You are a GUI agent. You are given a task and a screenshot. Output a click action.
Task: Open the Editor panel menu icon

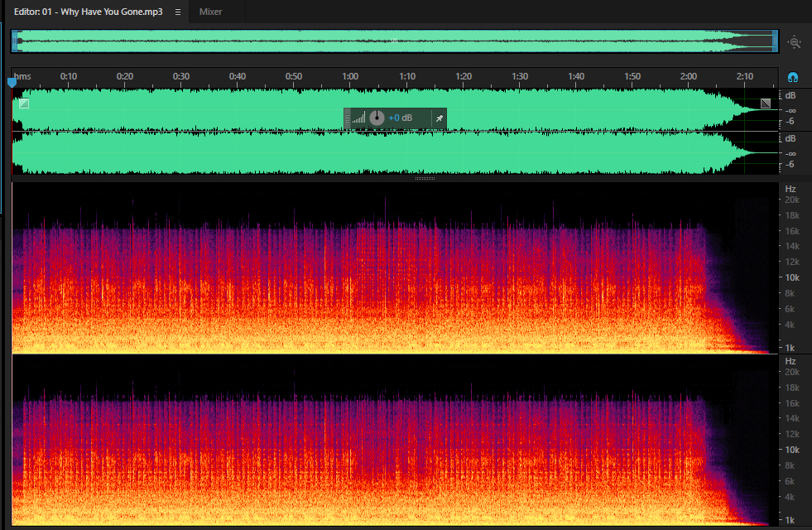coord(178,12)
